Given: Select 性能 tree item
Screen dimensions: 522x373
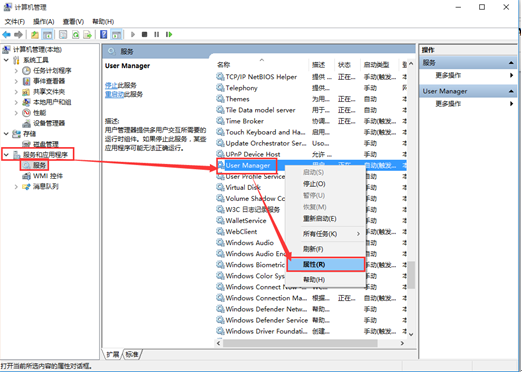Looking at the screenshot, I should tap(39, 113).
